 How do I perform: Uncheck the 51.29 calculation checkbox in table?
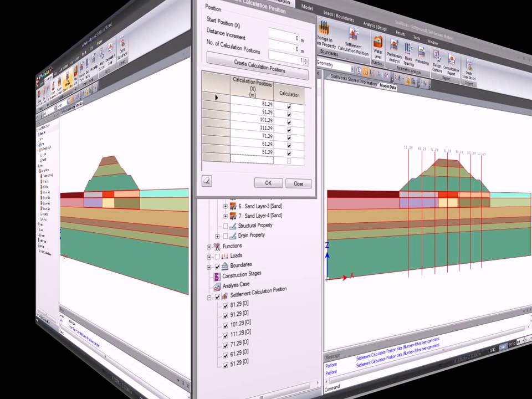tap(289, 153)
